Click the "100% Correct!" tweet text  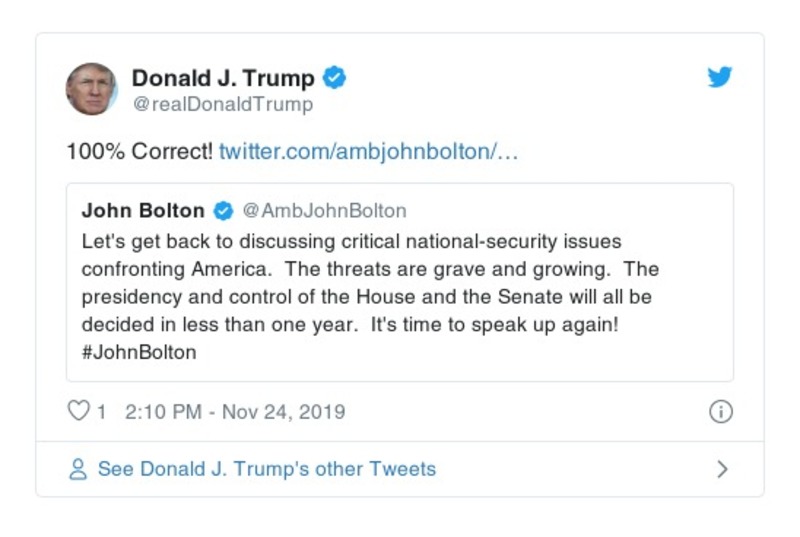tap(139, 152)
